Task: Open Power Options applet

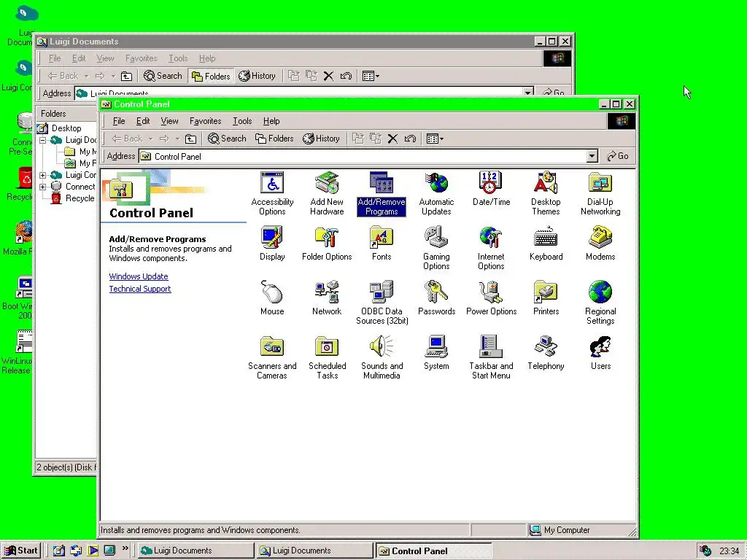Action: tap(491, 298)
